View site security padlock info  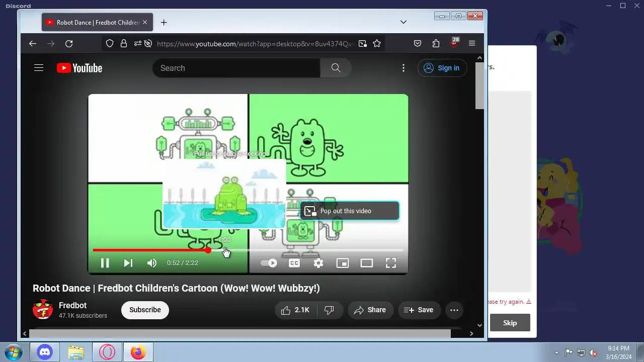point(124,44)
